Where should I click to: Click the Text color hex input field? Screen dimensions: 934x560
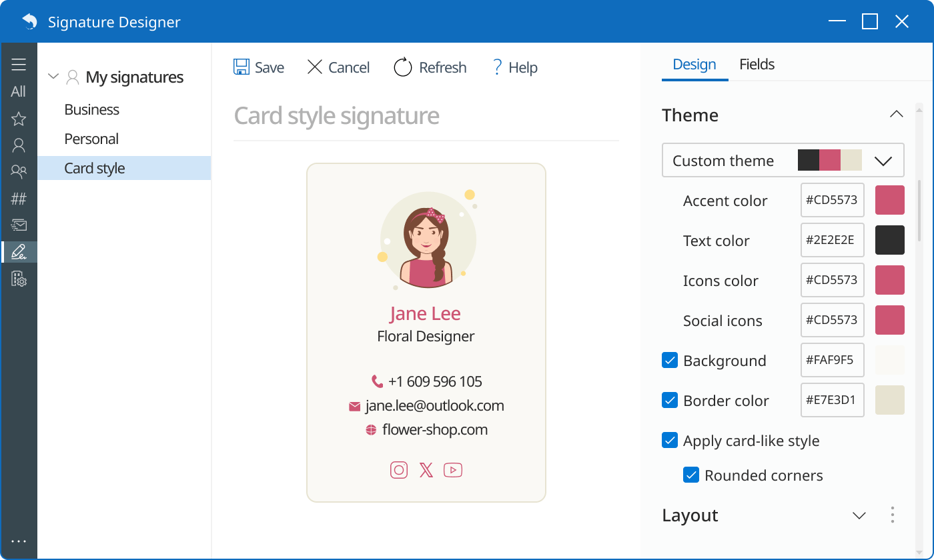pos(832,240)
